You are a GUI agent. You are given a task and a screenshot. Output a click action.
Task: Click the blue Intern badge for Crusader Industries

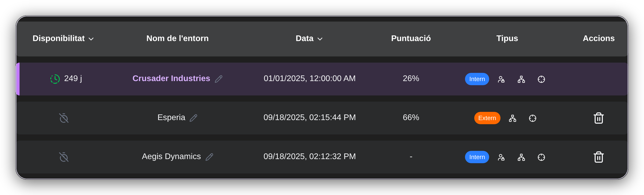point(477,79)
